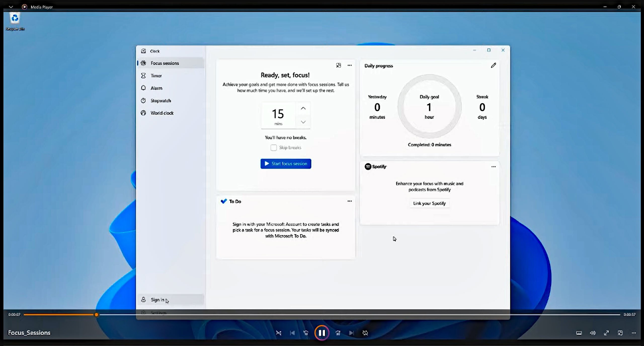
Task: Toggle repeat in Media Player
Action: 365,333
